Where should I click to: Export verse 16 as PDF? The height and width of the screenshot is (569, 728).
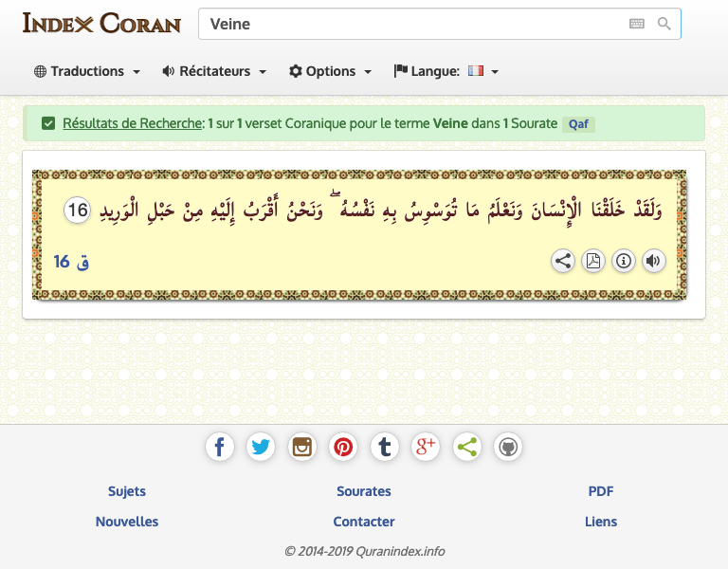pos(593,261)
